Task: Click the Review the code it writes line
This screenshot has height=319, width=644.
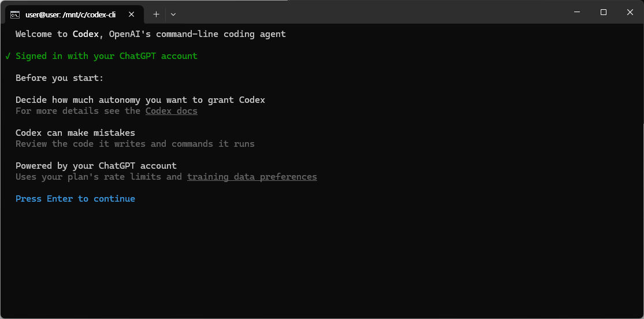Action: (x=135, y=144)
